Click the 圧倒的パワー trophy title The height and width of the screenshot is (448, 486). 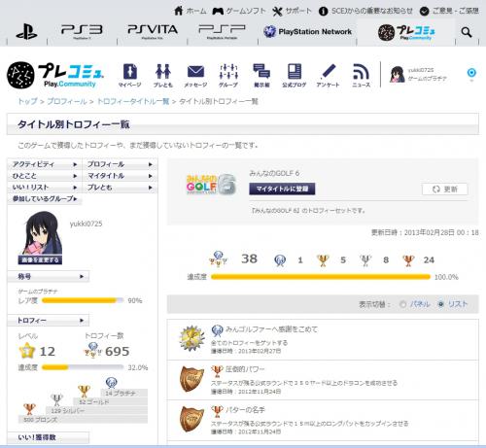[245, 369]
